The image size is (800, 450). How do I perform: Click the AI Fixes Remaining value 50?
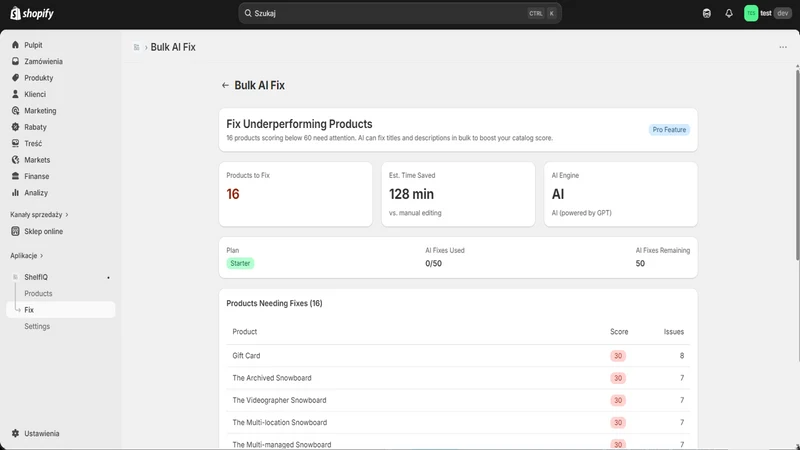[x=640, y=263]
